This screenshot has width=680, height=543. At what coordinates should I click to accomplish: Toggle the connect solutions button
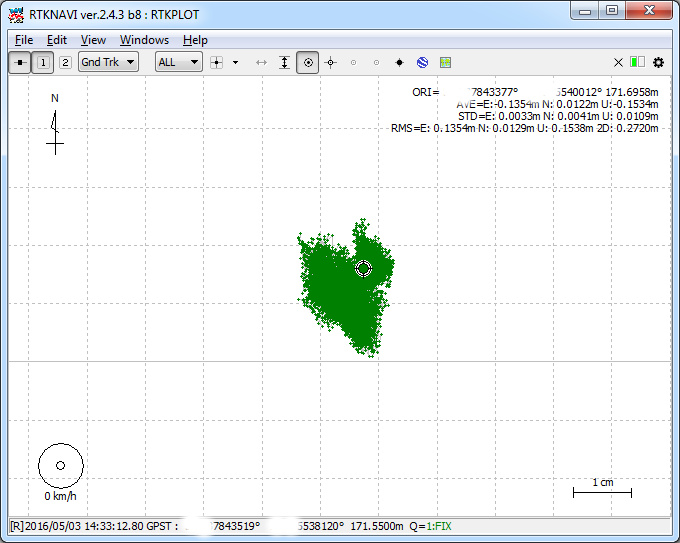(20, 62)
